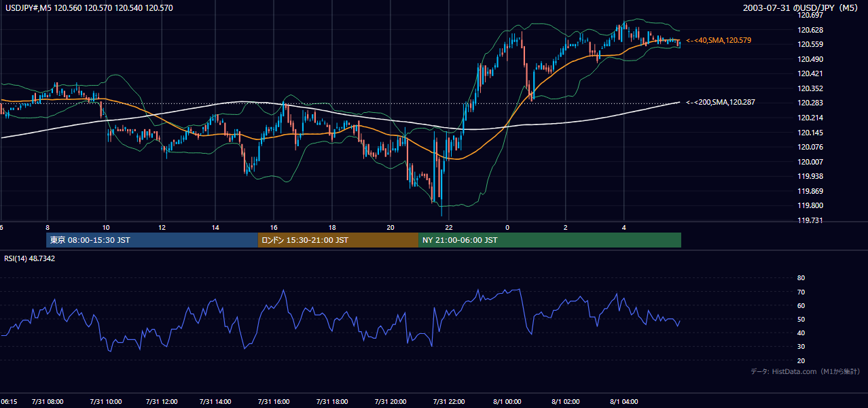Image resolution: width=868 pixels, height=408 pixels.
Task: Click the 40 SMA 120.579 label
Action: pyautogui.click(x=719, y=41)
